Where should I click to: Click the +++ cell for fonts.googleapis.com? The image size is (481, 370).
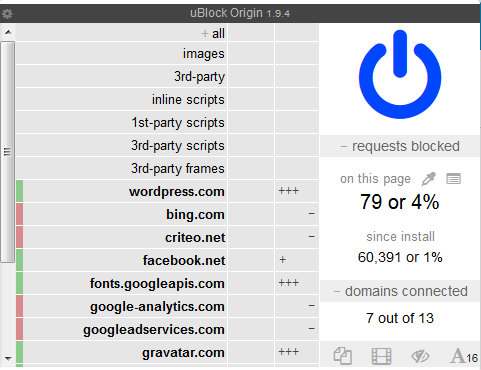[x=297, y=283]
